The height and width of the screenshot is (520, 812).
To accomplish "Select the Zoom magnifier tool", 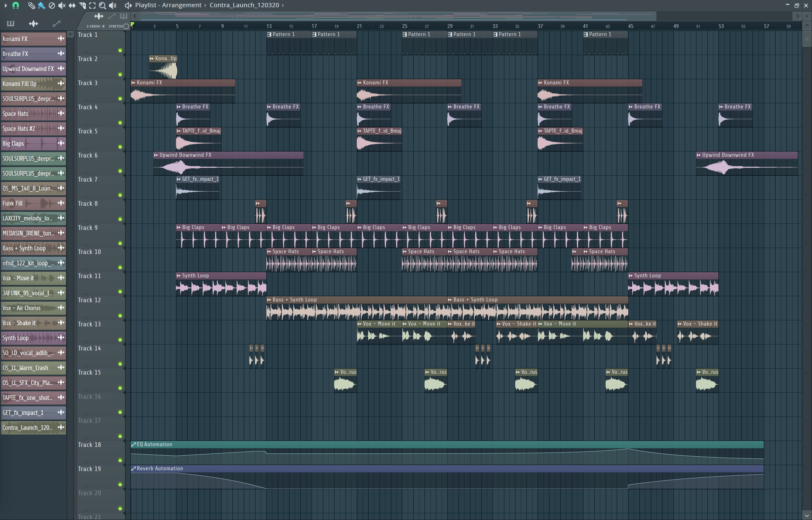I will (102, 5).
